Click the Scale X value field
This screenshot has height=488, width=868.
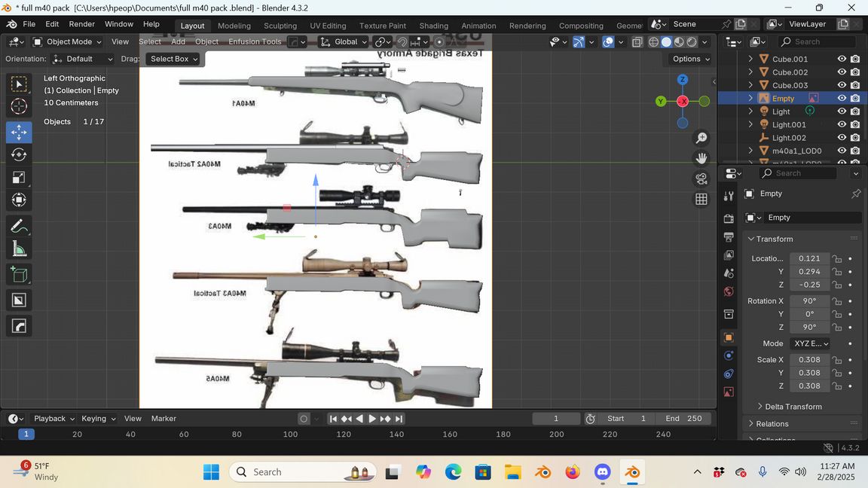pyautogui.click(x=809, y=360)
